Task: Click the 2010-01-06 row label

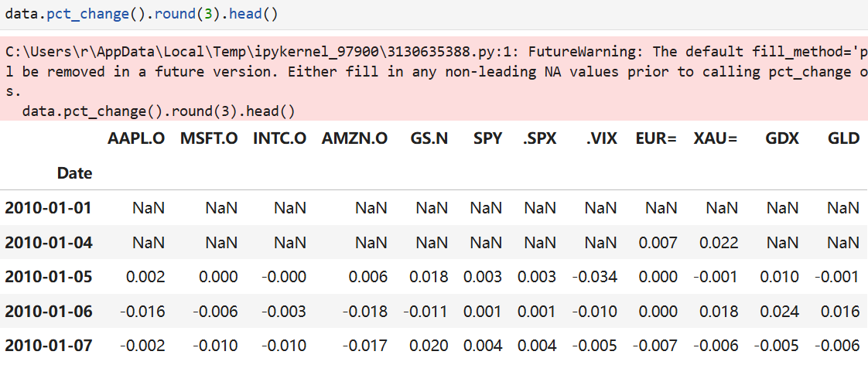Action: click(48, 312)
